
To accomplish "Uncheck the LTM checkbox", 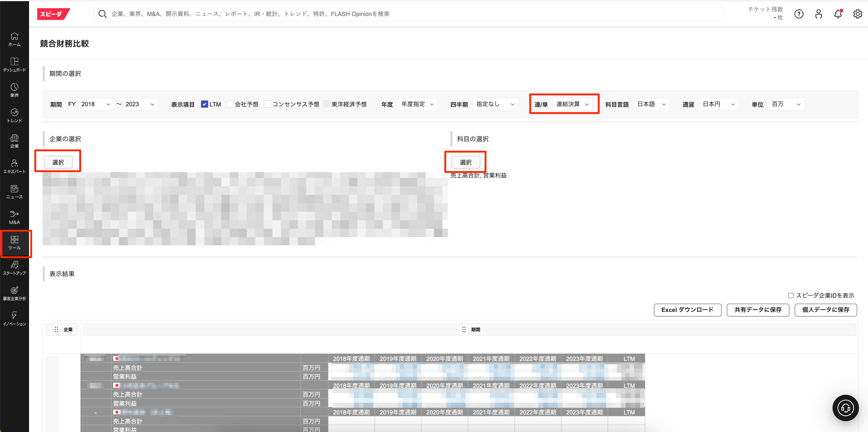I will click(x=204, y=104).
